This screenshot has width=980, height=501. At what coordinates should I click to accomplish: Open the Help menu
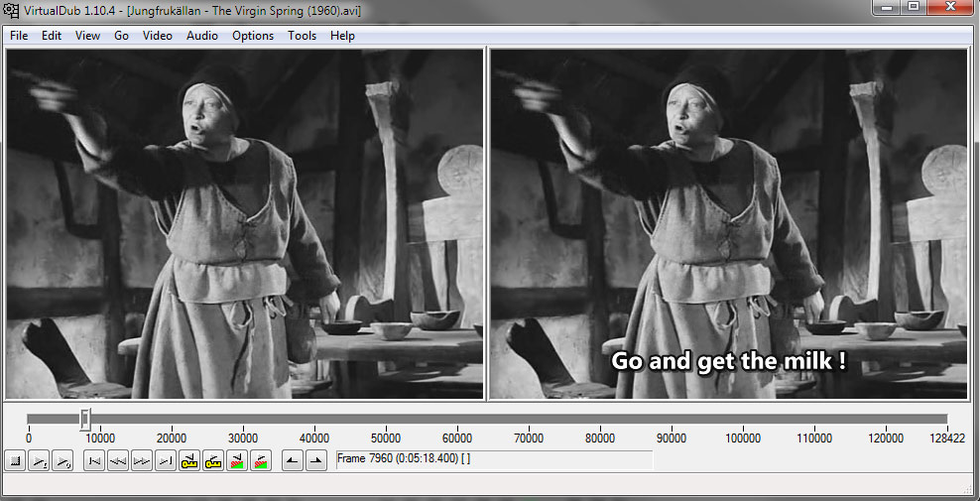click(342, 36)
